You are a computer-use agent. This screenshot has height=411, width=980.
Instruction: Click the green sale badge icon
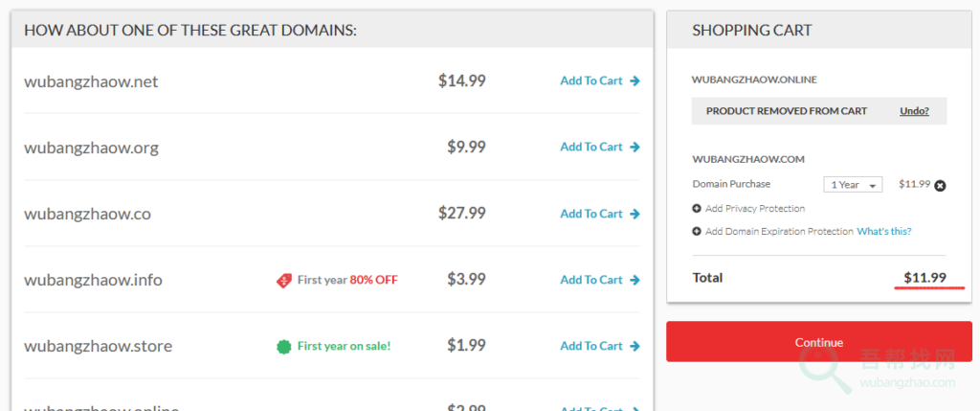tap(284, 346)
